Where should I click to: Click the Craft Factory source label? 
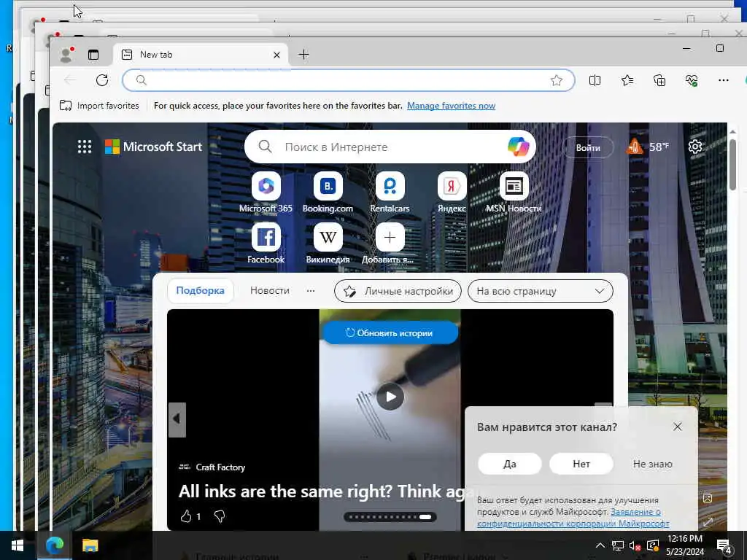(x=220, y=467)
